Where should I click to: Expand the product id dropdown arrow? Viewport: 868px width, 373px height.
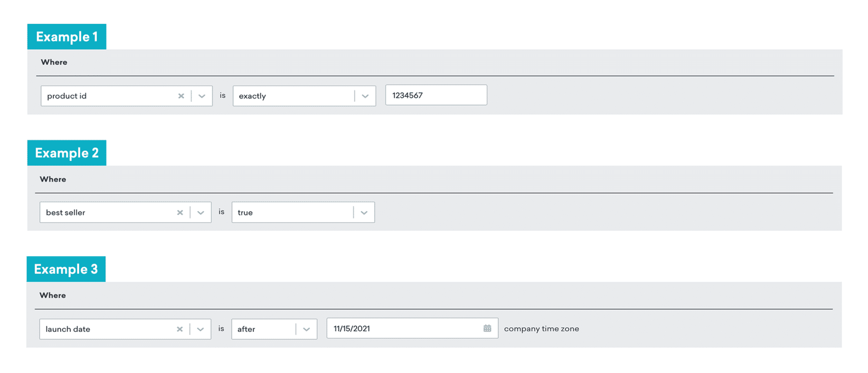[x=202, y=96]
